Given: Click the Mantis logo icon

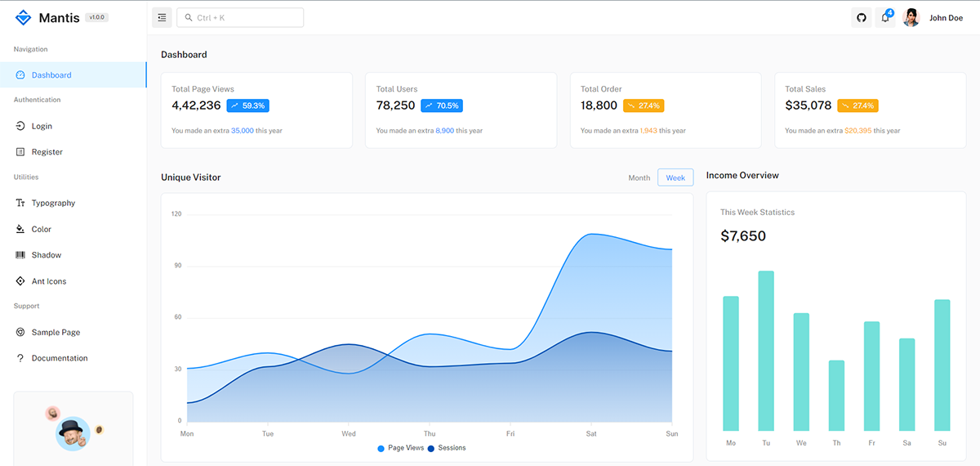Looking at the screenshot, I should [23, 17].
